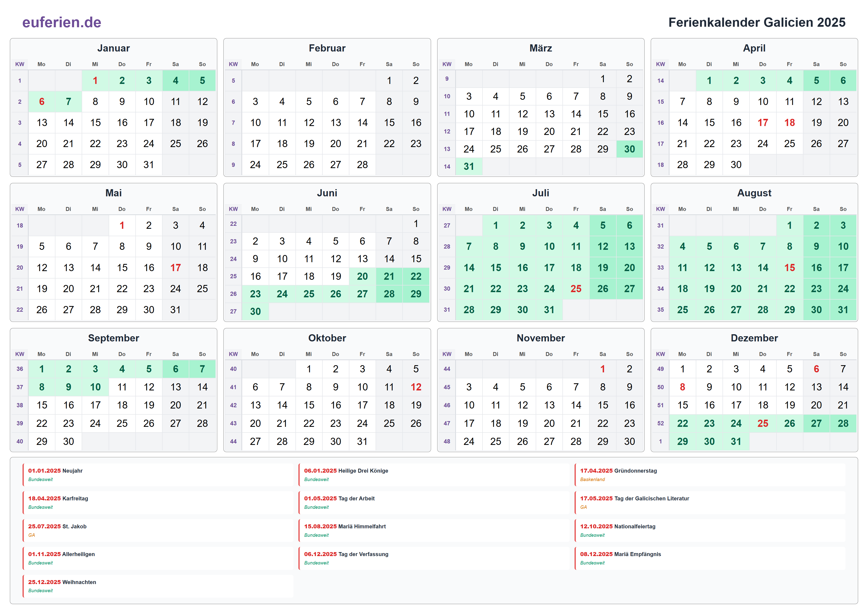Click the Baskenland region label
This screenshot has height=614, width=868.
(592, 479)
